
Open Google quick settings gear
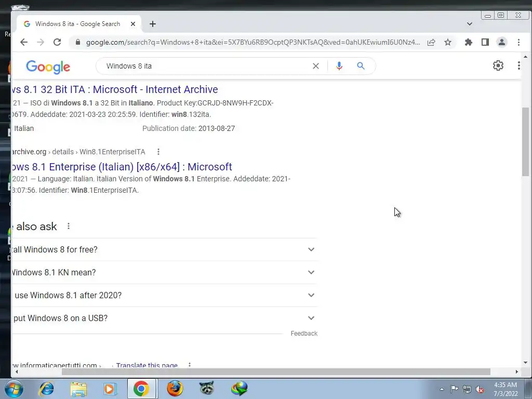click(x=498, y=65)
